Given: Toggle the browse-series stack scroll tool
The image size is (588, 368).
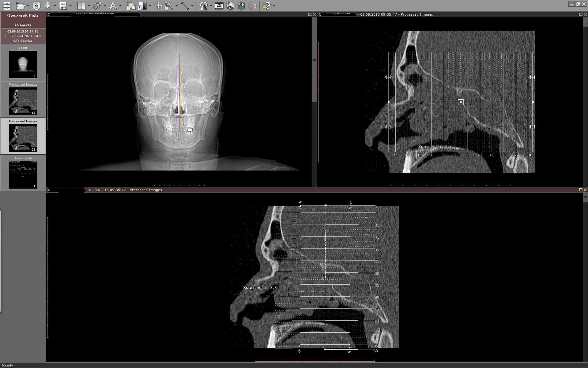Looking at the screenshot, I should (131, 6).
